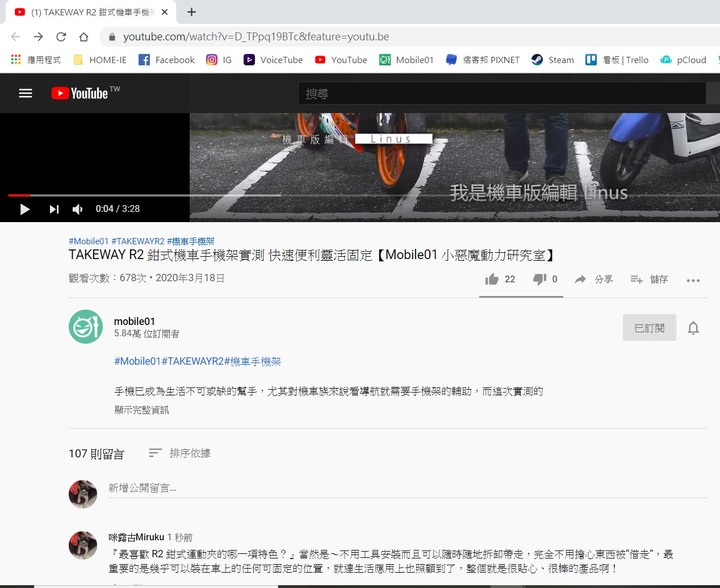Click the '107 則留言' comment count
The image size is (720, 588).
pyautogui.click(x=96, y=454)
